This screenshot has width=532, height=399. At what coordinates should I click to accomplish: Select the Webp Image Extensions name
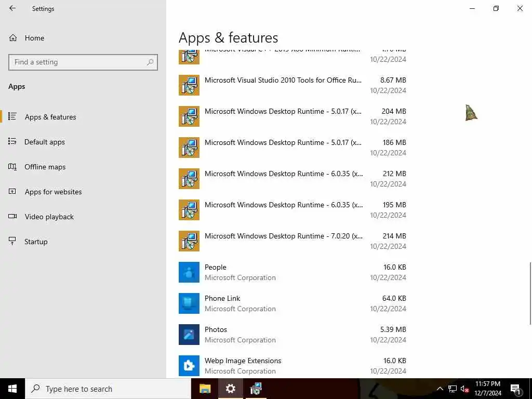pyautogui.click(x=243, y=361)
